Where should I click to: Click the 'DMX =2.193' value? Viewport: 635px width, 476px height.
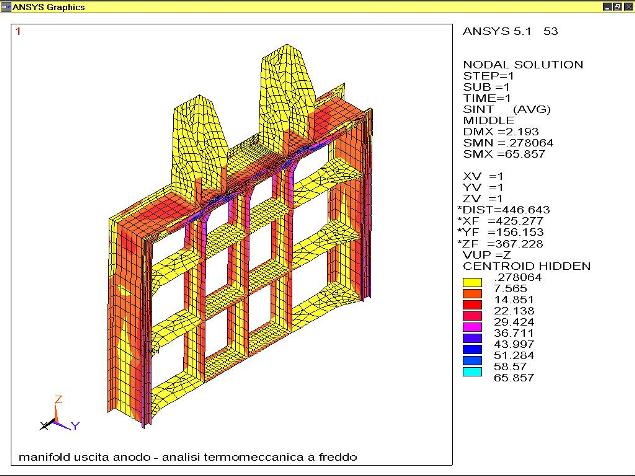(x=501, y=132)
